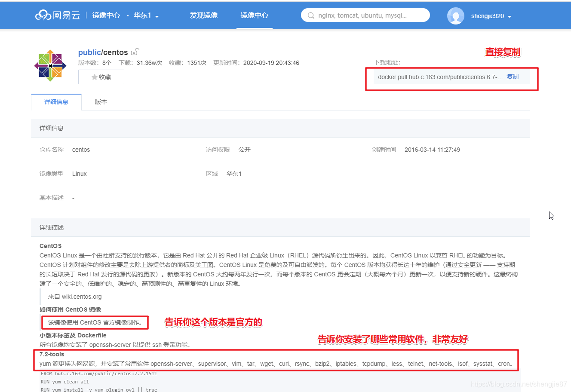
Task: Click the 7.2-tools tag heading
Action: (52, 354)
